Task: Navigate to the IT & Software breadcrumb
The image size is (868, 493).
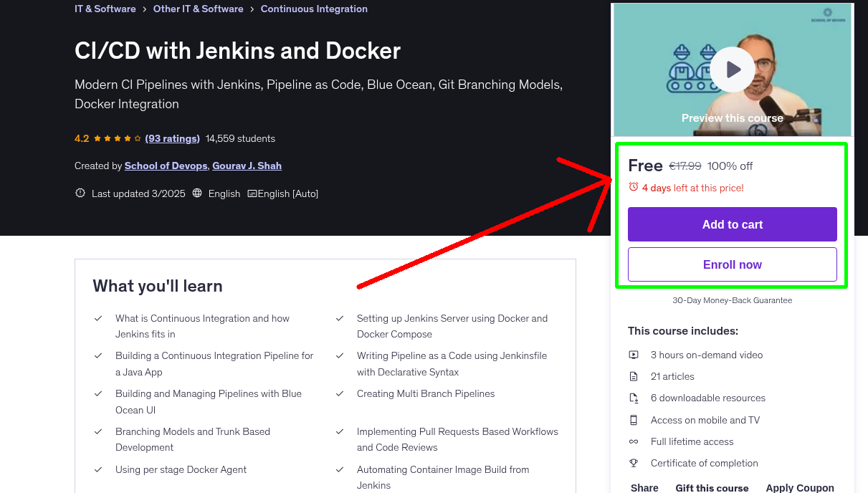Action: click(x=105, y=9)
